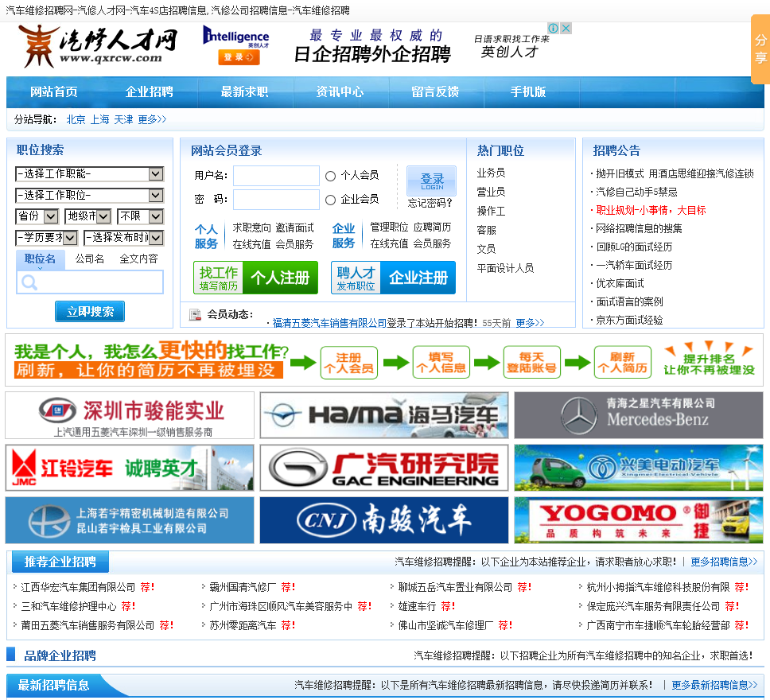Open 手机版 nav item

click(x=528, y=91)
